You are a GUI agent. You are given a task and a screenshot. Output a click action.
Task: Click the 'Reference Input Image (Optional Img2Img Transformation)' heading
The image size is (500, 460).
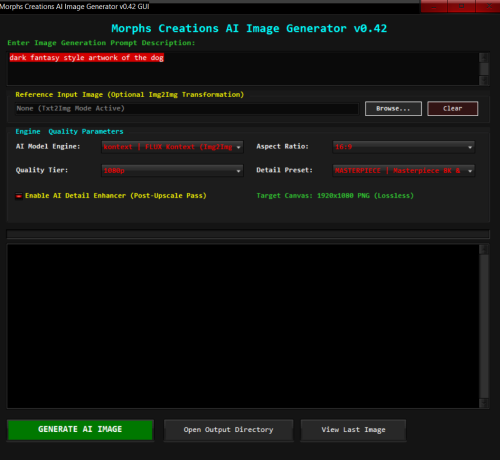tap(130, 95)
